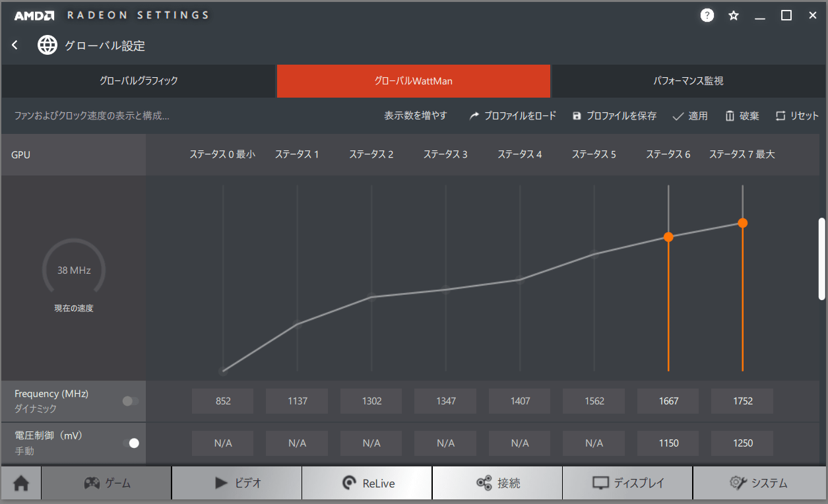Click the ステータス 3 curve point

pos(446,289)
